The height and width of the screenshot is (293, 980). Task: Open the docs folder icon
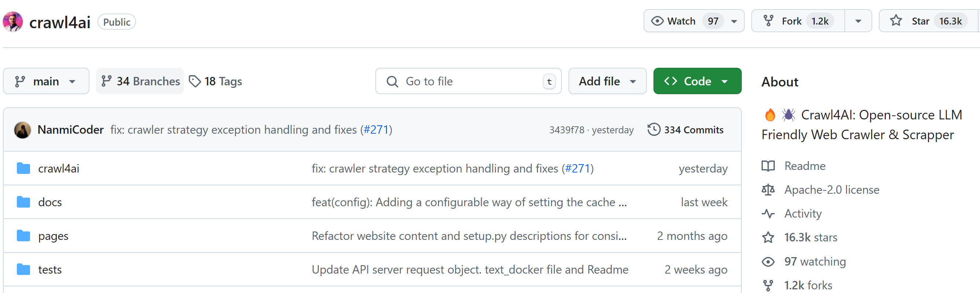(23, 202)
